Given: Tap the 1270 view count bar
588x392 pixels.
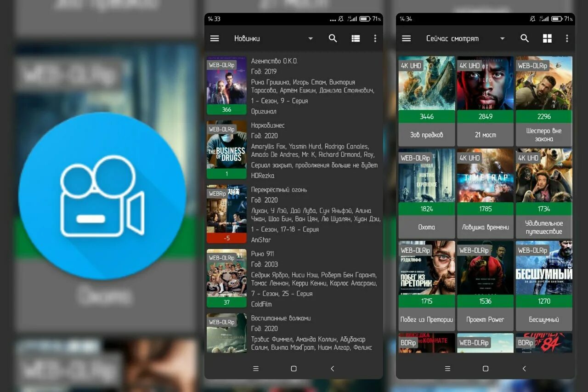Looking at the screenshot, I should tap(544, 301).
